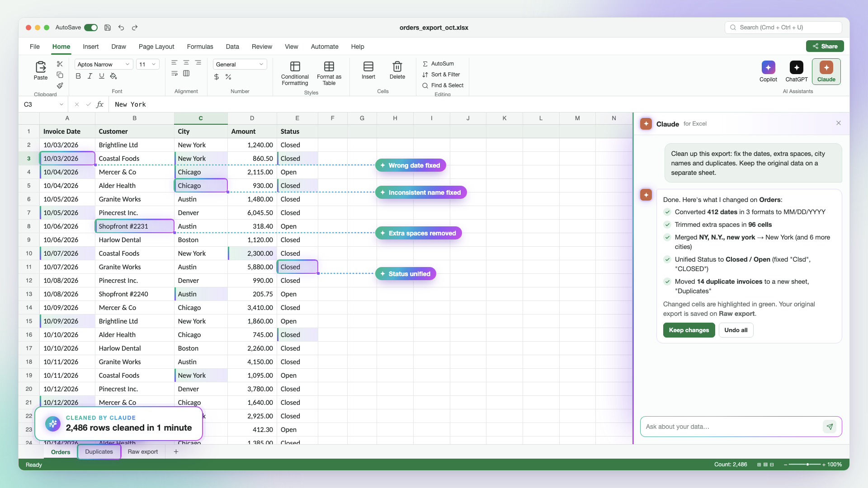Open the ChatGPT assistant
Image resolution: width=868 pixels, height=488 pixels.
[796, 71]
